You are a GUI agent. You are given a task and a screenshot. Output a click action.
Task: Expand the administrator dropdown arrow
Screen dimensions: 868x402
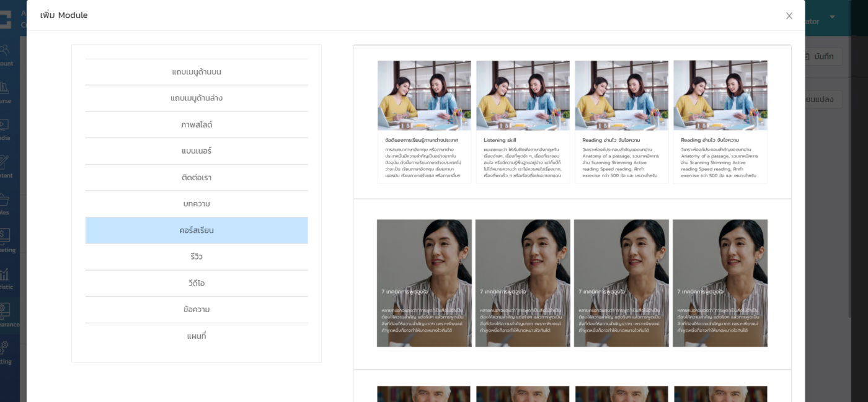(x=832, y=17)
